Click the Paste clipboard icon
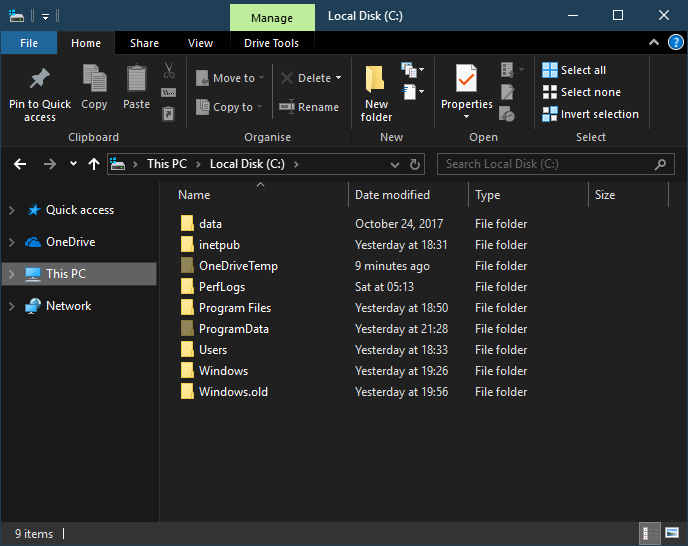Viewport: 688px width, 546px height. 136,78
